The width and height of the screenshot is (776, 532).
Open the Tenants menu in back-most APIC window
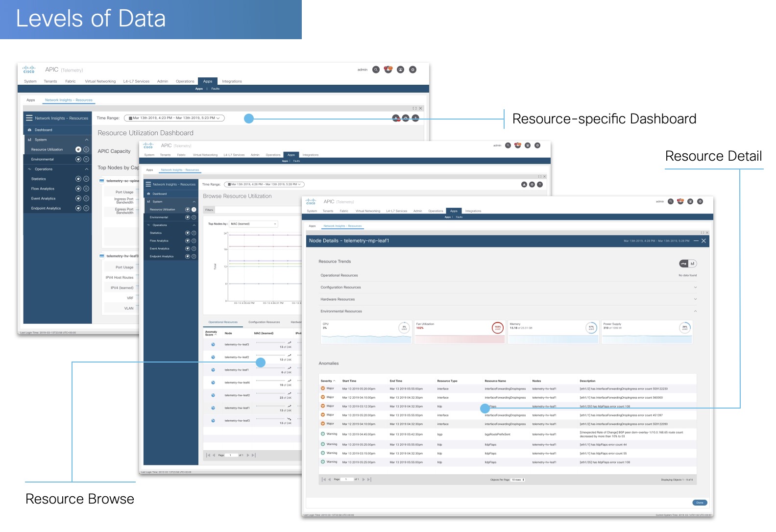coord(50,81)
